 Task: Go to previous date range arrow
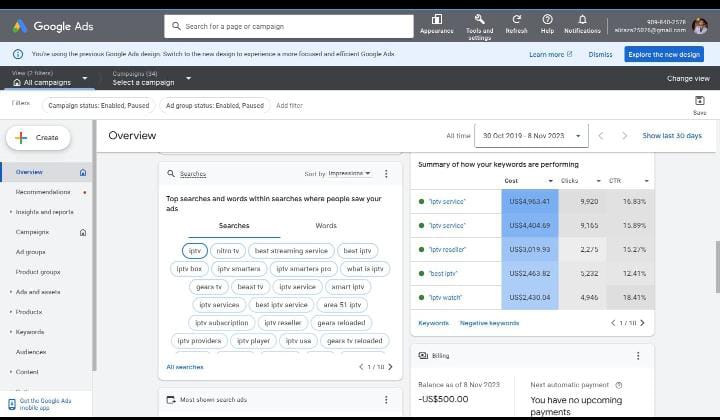(601, 136)
